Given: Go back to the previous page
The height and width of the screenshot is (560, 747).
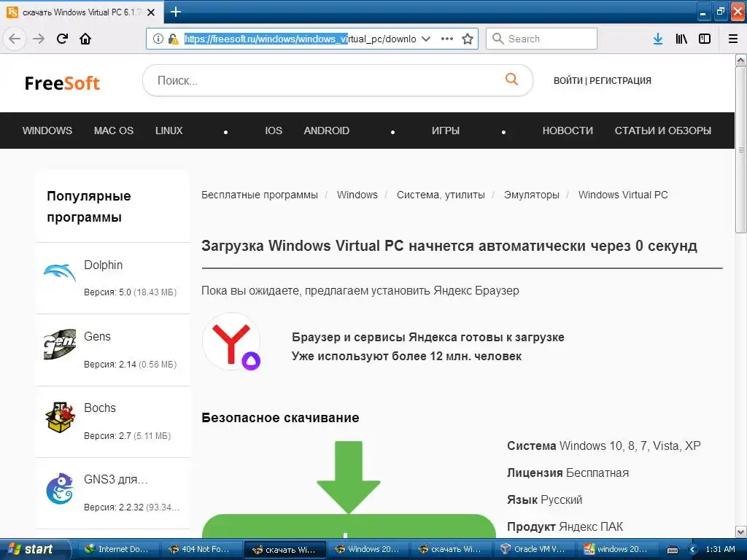Looking at the screenshot, I should click(x=15, y=39).
